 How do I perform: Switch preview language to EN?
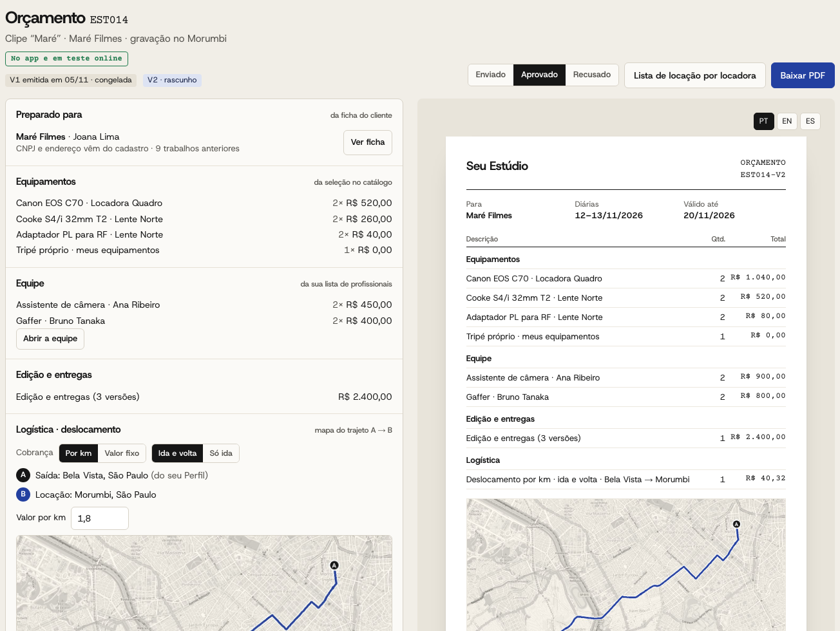click(787, 121)
